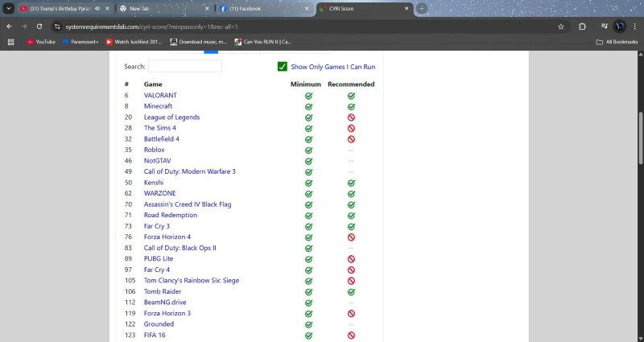
Task: Focus the game Search input field
Action: tap(185, 66)
